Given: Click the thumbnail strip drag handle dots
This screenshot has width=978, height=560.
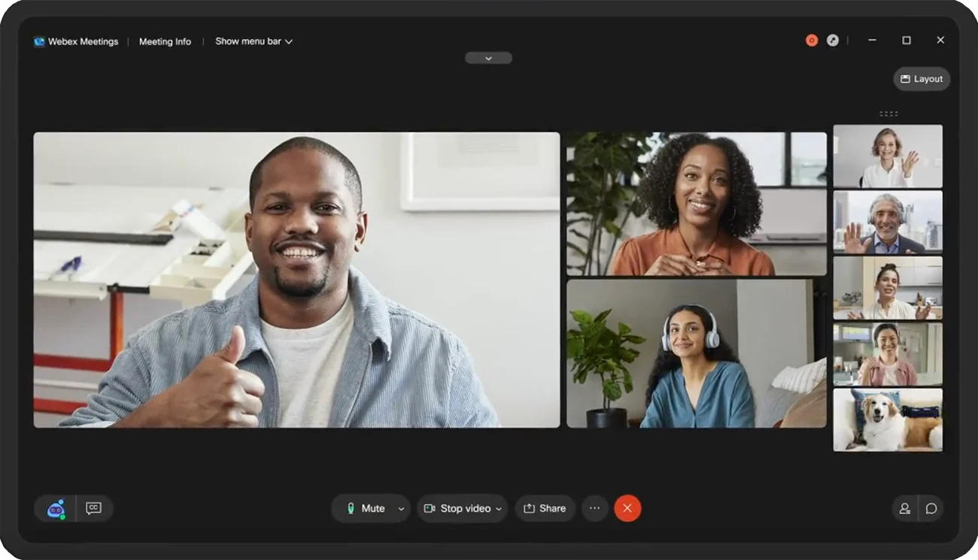Looking at the screenshot, I should (x=888, y=114).
